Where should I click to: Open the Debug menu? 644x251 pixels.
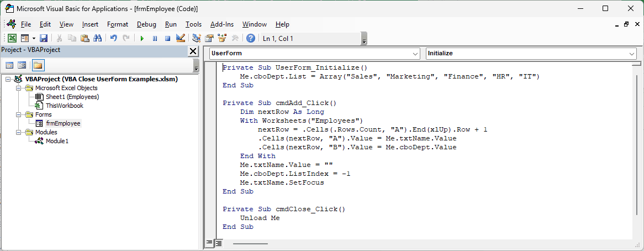146,24
